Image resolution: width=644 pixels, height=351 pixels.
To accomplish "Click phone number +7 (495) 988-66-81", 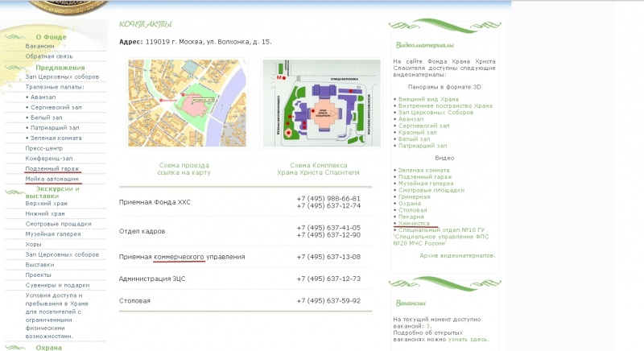I will [x=328, y=199].
